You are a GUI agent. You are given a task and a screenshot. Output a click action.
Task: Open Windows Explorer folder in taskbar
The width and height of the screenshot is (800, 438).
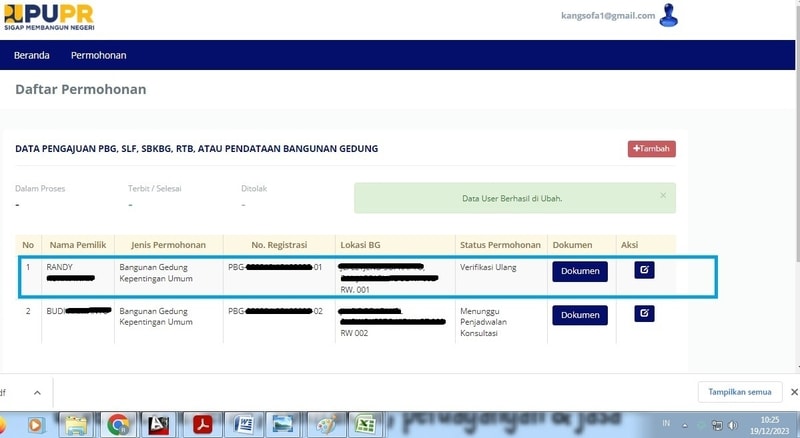tap(76, 424)
